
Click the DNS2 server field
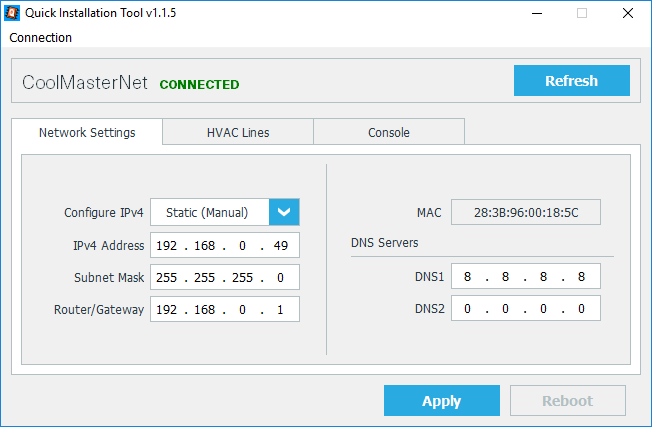(x=525, y=309)
